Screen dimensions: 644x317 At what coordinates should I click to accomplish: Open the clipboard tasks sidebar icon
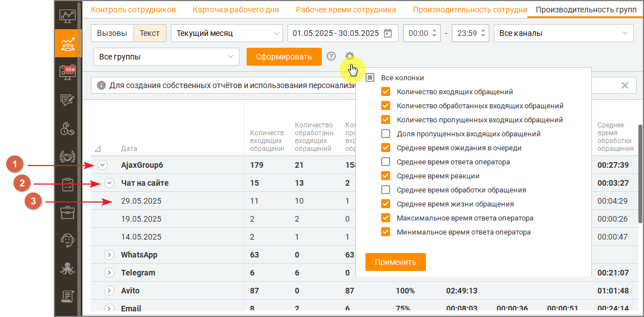pyautogui.click(x=68, y=184)
